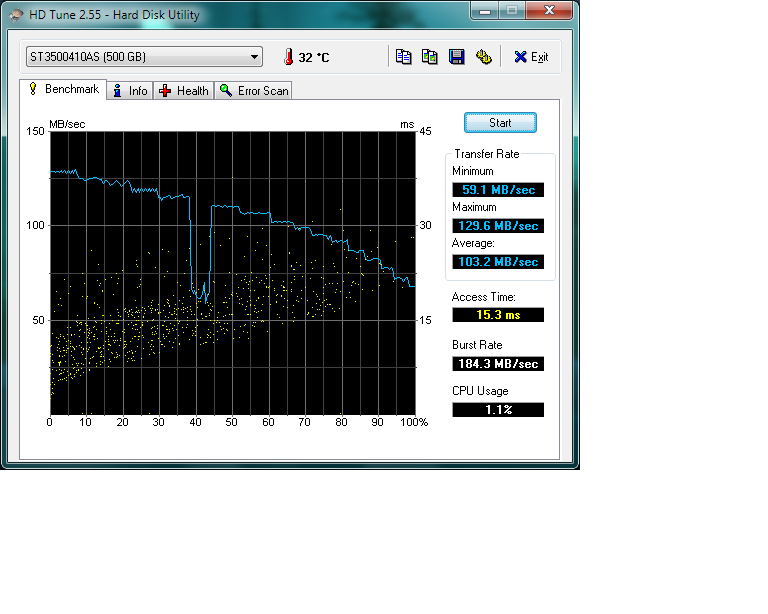Save screenshot with the floppy disk icon
768x614 pixels.
coord(457,57)
